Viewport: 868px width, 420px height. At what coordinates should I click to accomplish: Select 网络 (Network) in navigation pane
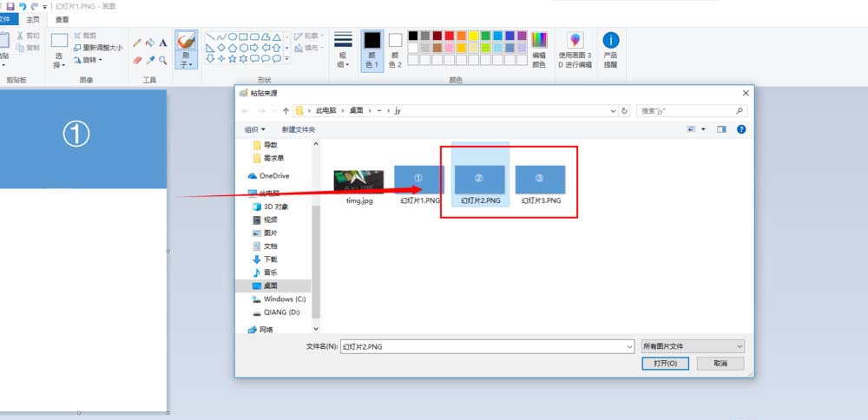coord(260,330)
